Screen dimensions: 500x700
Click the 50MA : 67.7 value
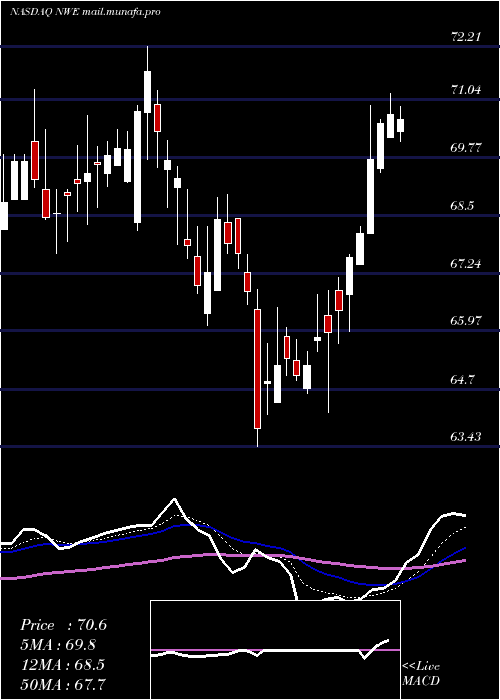[62, 684]
